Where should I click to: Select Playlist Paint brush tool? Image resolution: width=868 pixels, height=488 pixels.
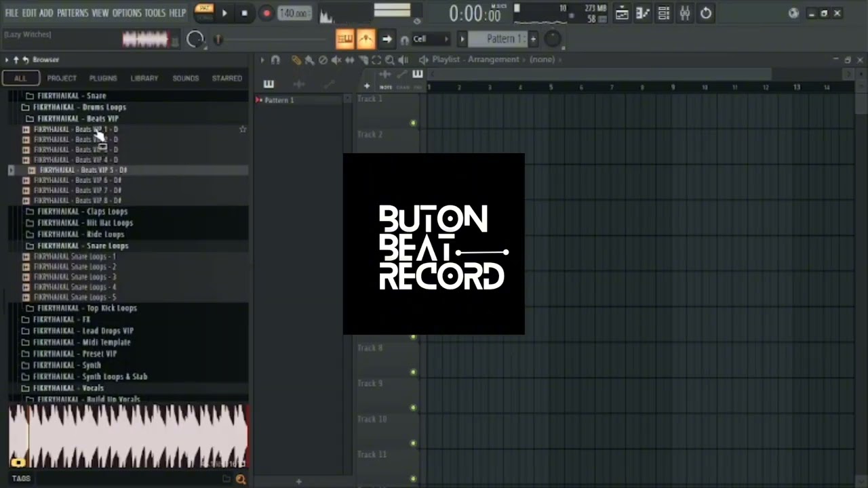pos(309,60)
